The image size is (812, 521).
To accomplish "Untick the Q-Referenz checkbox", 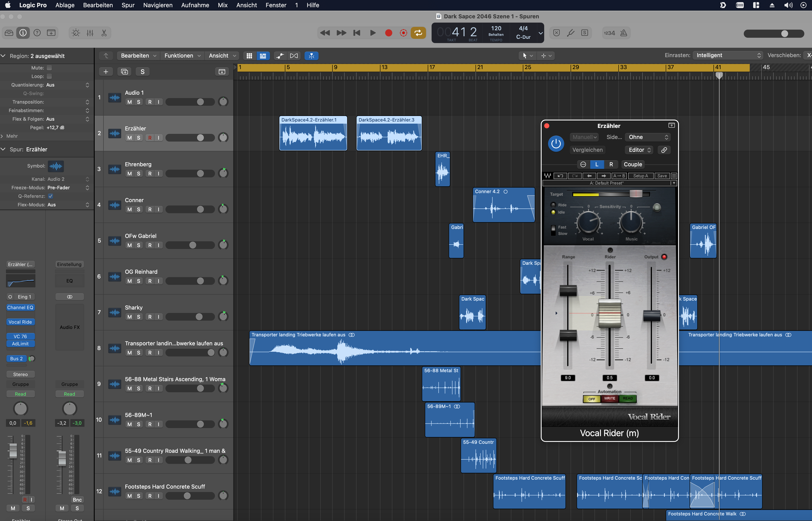I will point(50,196).
